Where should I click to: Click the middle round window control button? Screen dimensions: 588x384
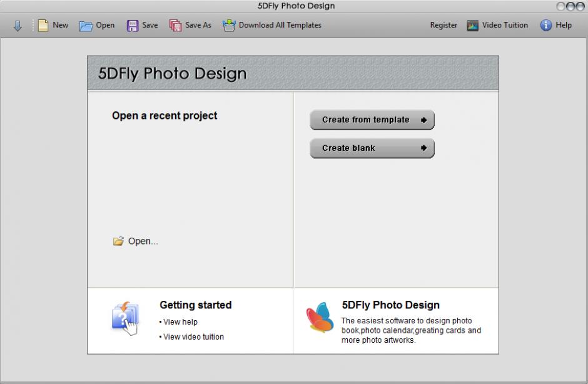pos(570,6)
